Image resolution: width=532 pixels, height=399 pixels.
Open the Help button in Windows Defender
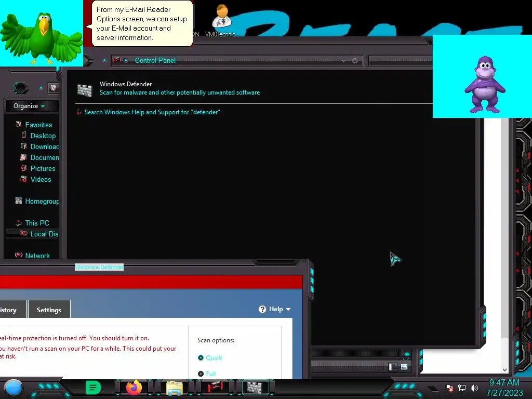point(274,309)
